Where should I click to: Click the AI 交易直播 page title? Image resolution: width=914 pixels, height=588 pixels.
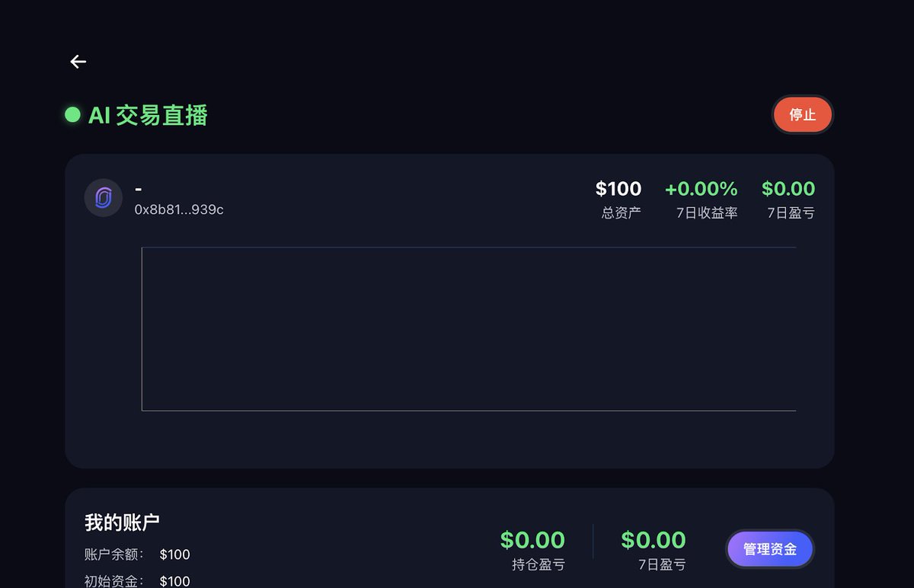148,115
